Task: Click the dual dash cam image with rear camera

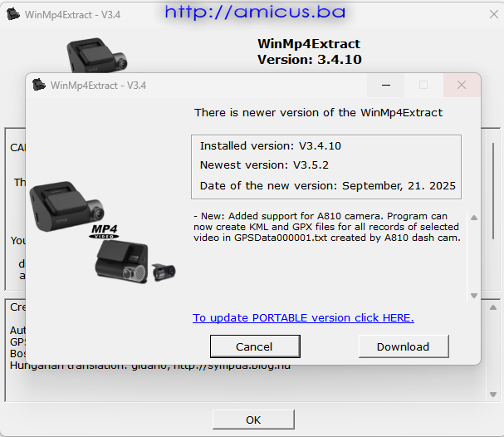Action: click(135, 262)
